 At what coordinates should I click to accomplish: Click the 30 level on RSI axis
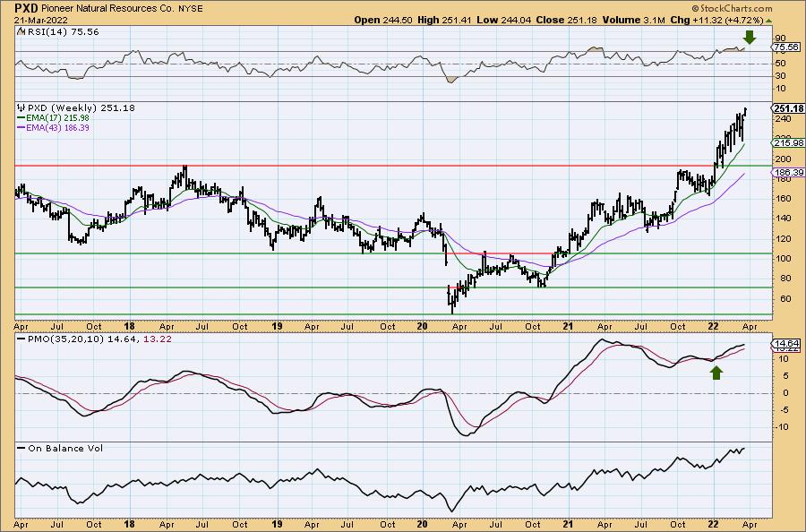pyautogui.click(x=780, y=76)
